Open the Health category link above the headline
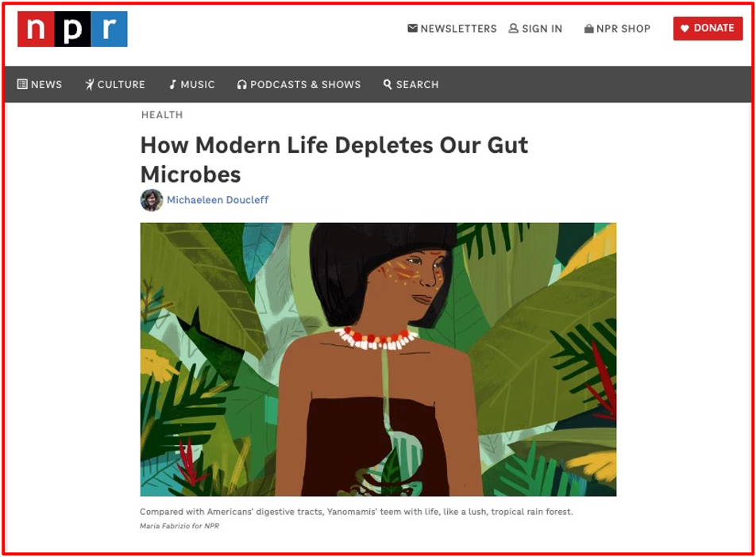 [x=162, y=115]
